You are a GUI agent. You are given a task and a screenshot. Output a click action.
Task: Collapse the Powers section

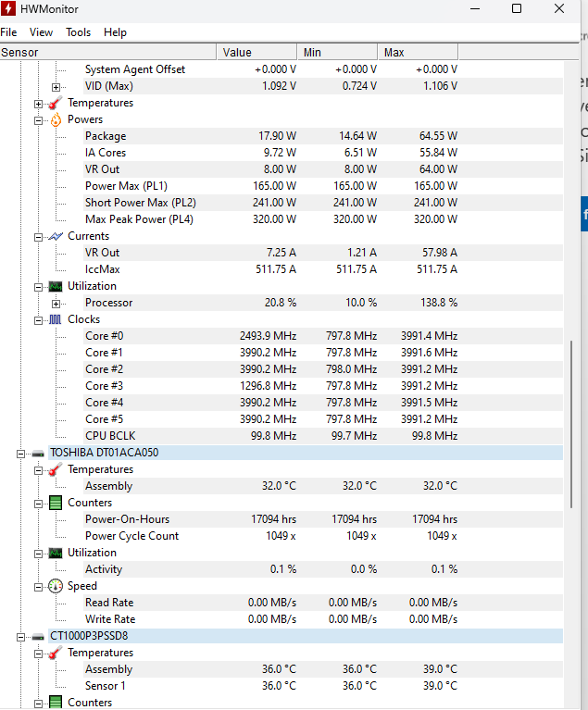[x=39, y=120]
